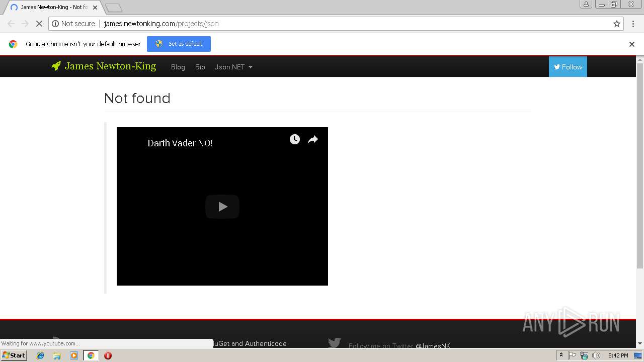Bookmark this page with the star icon

coord(617,24)
